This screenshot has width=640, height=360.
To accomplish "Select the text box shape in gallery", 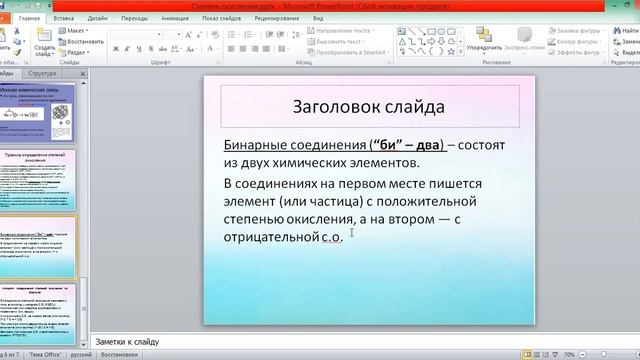I will click(x=402, y=31).
